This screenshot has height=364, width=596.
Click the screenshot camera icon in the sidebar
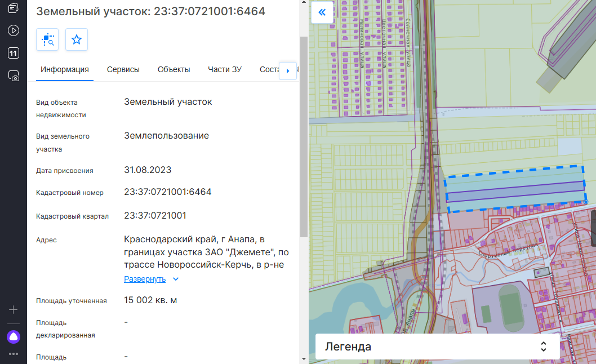pos(14,76)
